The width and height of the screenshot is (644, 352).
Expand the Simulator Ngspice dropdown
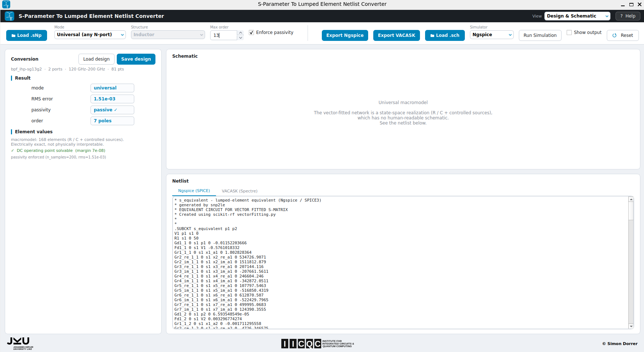point(491,35)
